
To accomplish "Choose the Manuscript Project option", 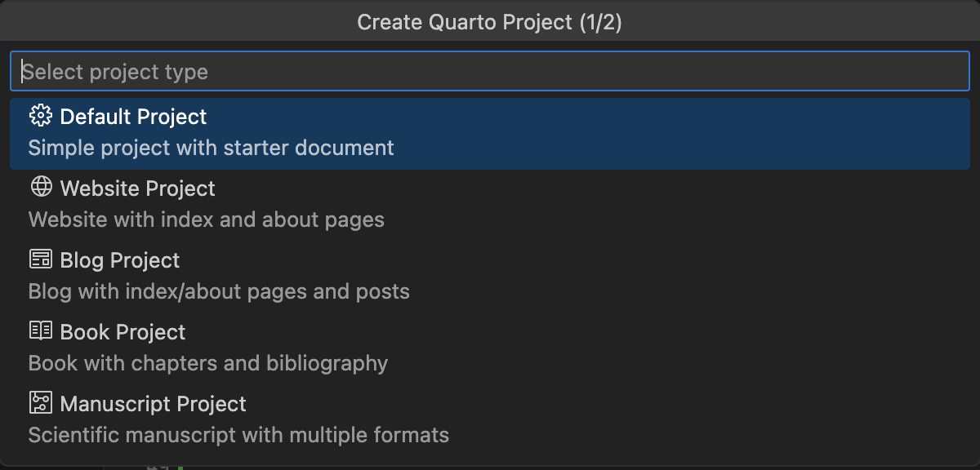I will [490, 419].
